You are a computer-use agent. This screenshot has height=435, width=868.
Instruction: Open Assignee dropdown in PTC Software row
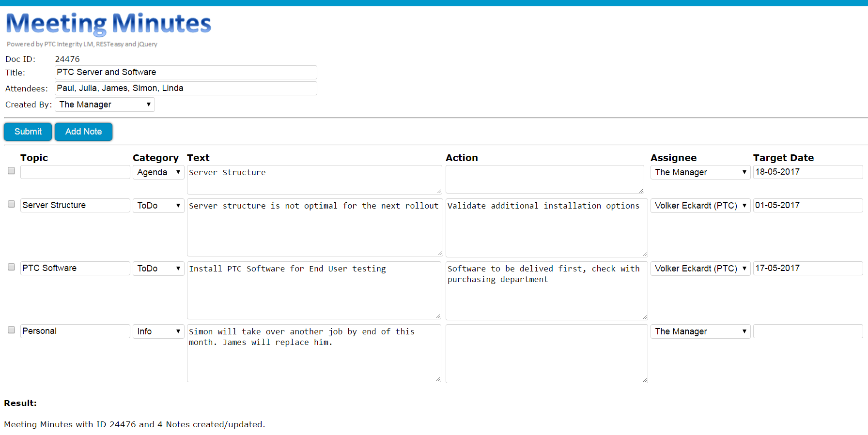(700, 269)
